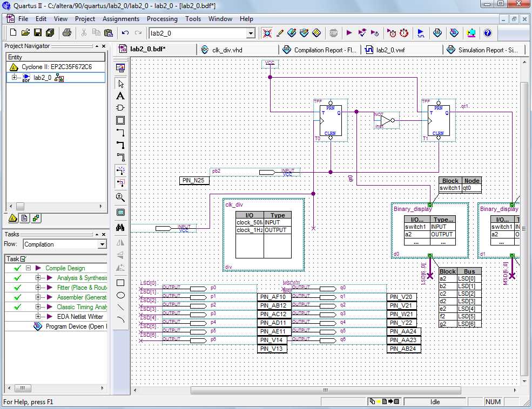Select the Orthogonal Bus tool

tap(120, 145)
